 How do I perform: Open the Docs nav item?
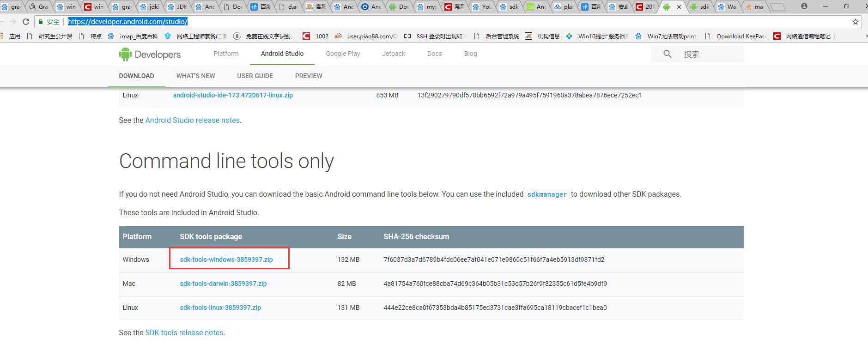(x=434, y=54)
